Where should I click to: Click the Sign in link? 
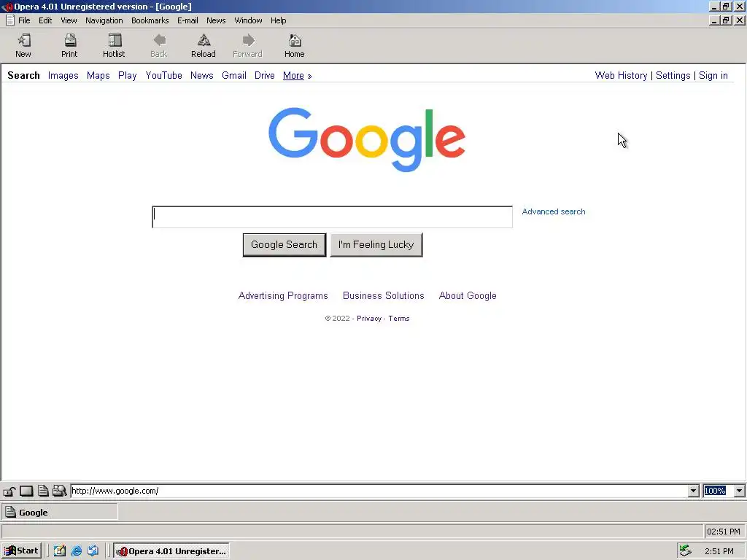pos(713,76)
